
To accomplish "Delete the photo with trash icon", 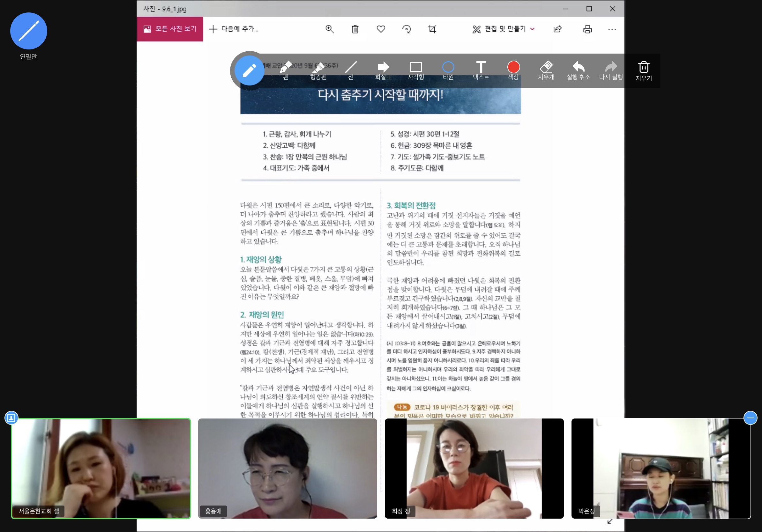I will (355, 29).
